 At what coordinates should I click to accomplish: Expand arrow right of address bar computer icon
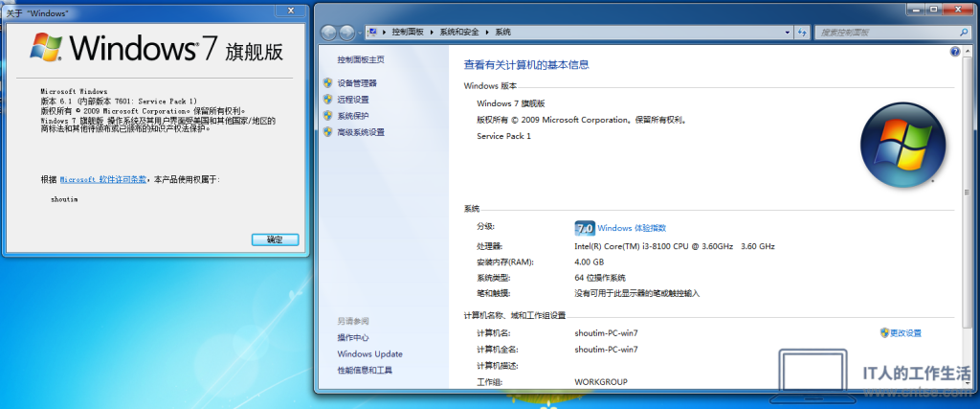[383, 32]
